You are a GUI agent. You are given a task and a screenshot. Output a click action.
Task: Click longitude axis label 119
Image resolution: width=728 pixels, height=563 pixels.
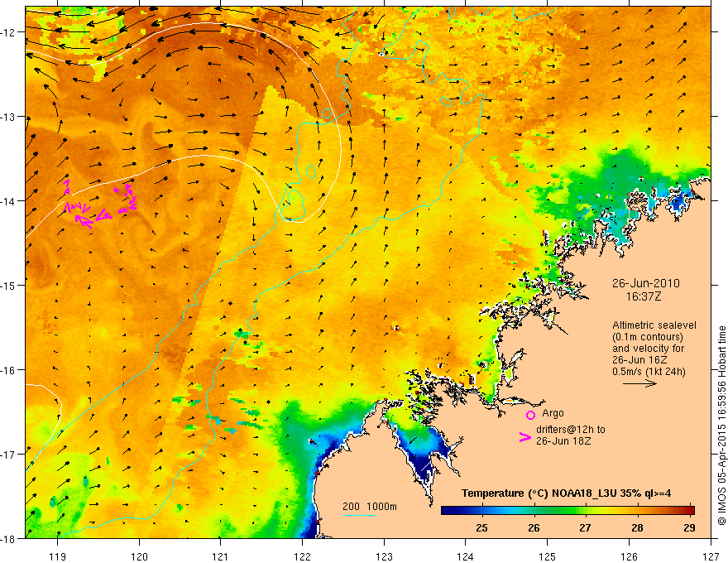point(57,556)
